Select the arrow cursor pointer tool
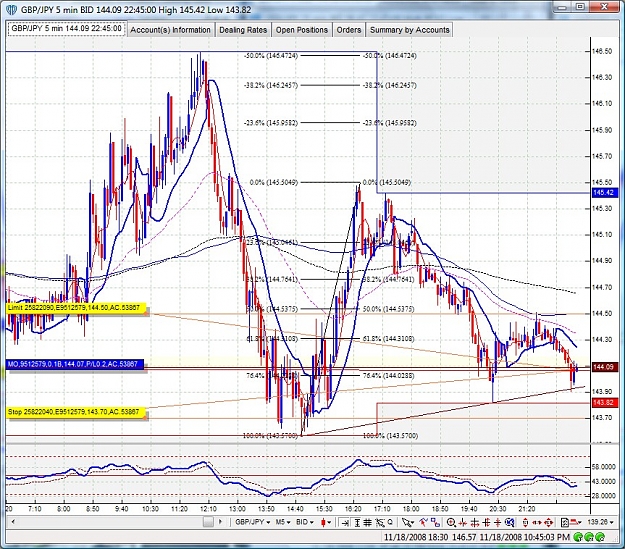The height and width of the screenshot is (549, 625). pyautogui.click(x=406, y=522)
